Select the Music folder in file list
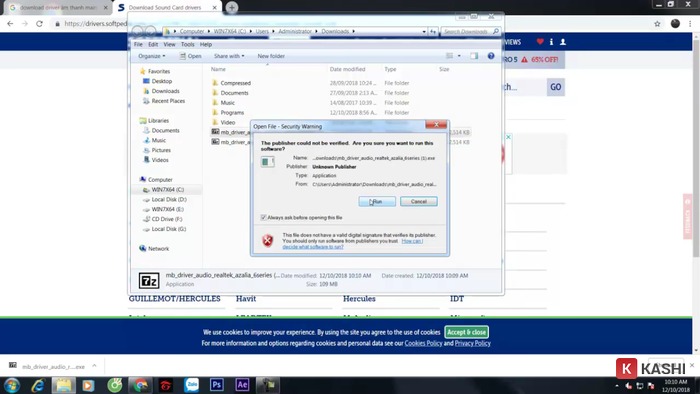Image resolution: width=700 pixels, height=394 pixels. pyautogui.click(x=227, y=103)
